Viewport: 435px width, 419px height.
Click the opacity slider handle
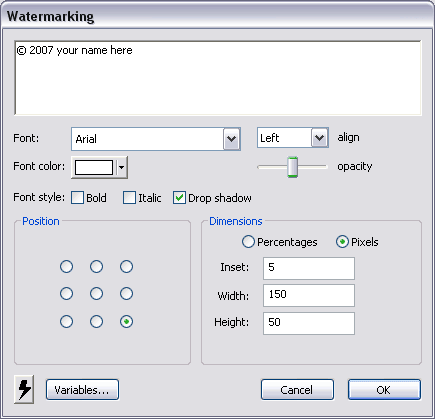click(293, 167)
